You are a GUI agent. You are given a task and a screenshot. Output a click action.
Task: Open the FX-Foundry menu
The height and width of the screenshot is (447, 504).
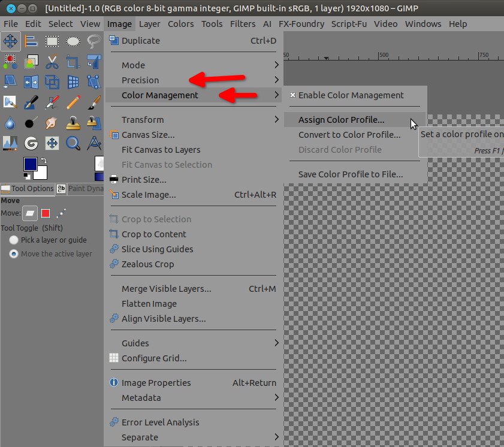click(x=301, y=24)
